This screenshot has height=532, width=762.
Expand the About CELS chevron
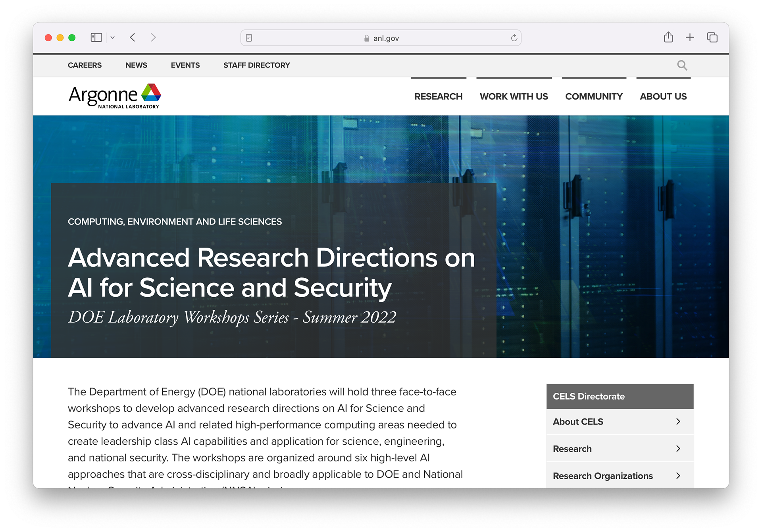point(678,421)
